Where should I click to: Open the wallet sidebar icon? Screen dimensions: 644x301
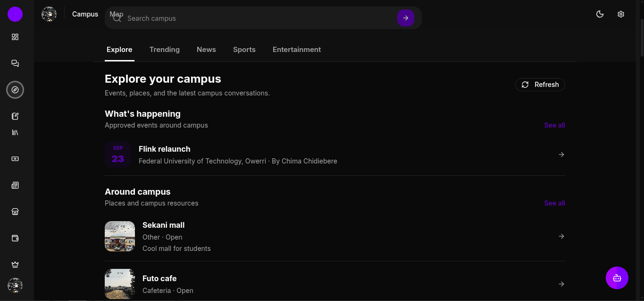(x=15, y=238)
